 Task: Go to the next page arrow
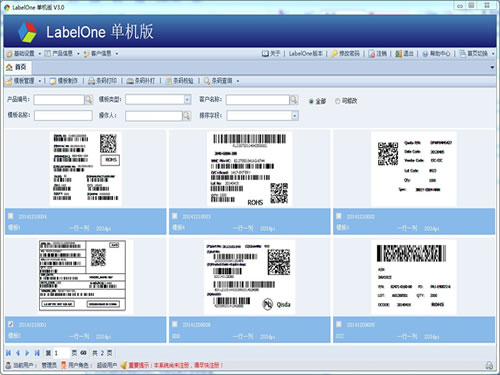[x=27, y=353]
